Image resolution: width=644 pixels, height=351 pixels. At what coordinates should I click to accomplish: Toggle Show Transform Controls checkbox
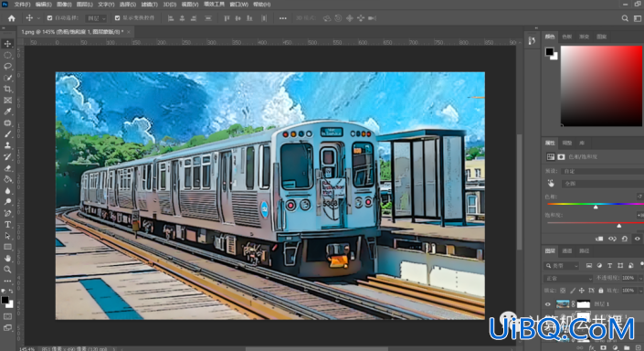pyautogui.click(x=118, y=18)
